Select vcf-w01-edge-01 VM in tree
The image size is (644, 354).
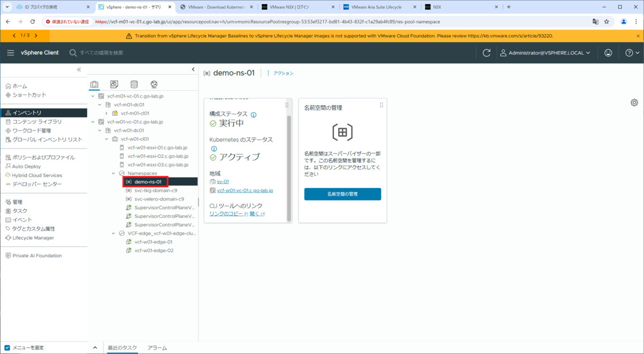(153, 242)
